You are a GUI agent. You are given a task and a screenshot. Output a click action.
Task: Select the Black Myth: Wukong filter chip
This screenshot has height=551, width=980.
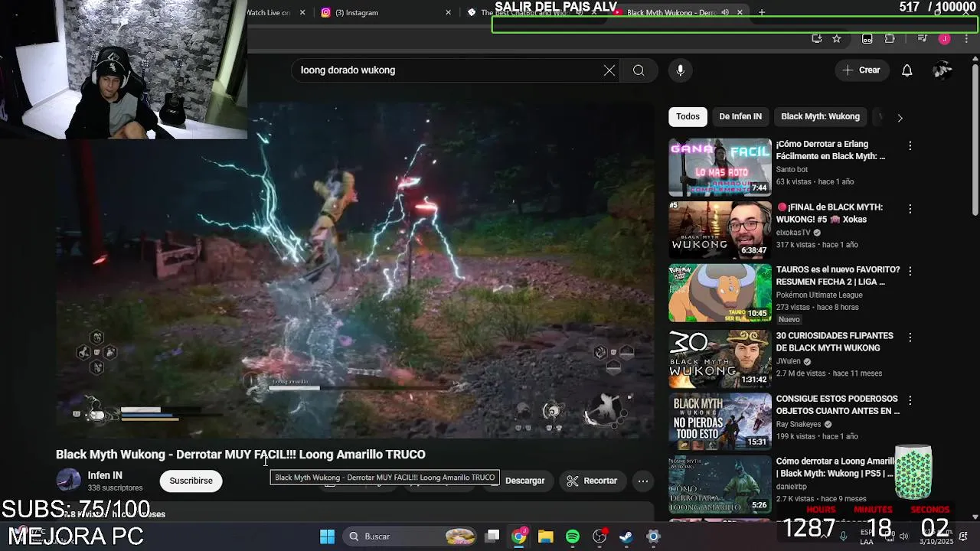point(820,116)
